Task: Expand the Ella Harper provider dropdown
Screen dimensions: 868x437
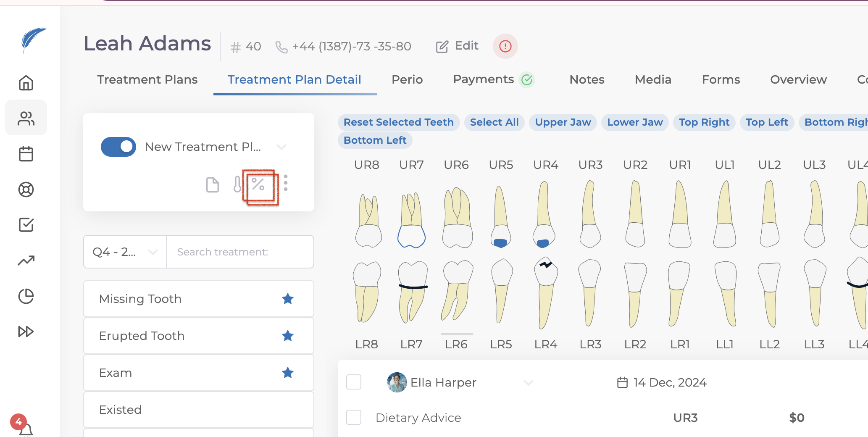Action: coord(528,382)
